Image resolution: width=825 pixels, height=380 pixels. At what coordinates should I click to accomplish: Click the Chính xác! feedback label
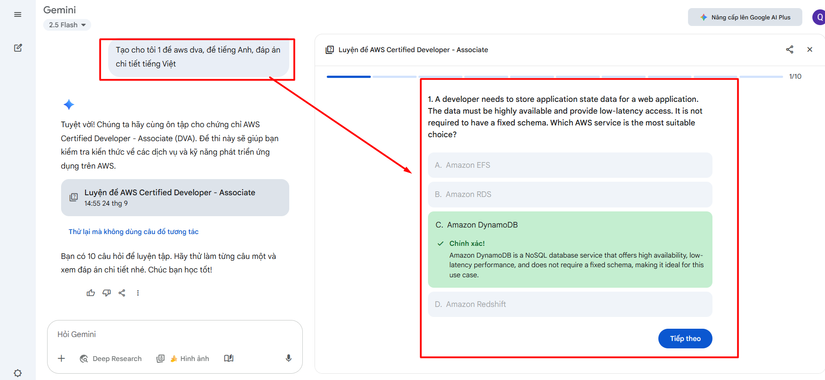point(467,244)
